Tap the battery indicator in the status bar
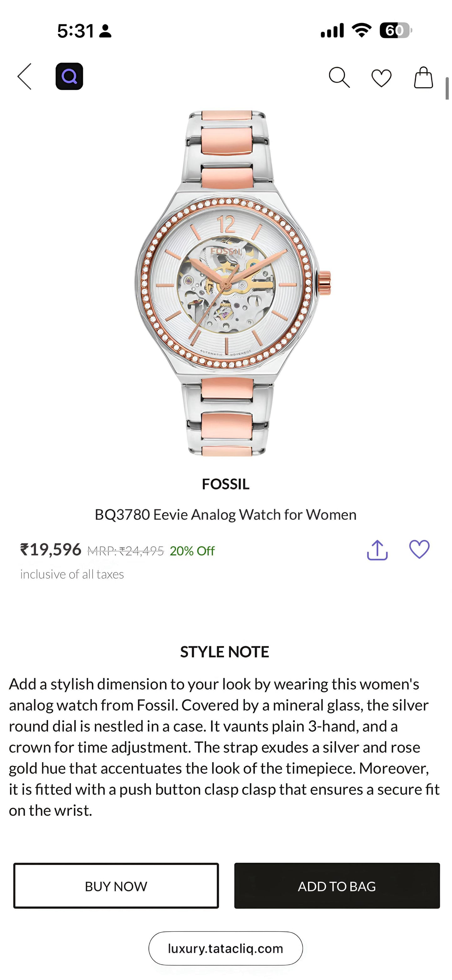 395,30
